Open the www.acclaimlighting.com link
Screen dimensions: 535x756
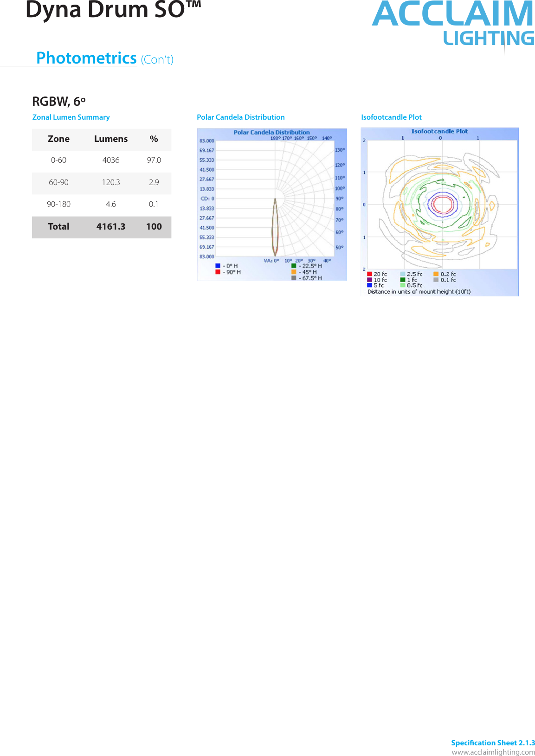[x=493, y=752]
